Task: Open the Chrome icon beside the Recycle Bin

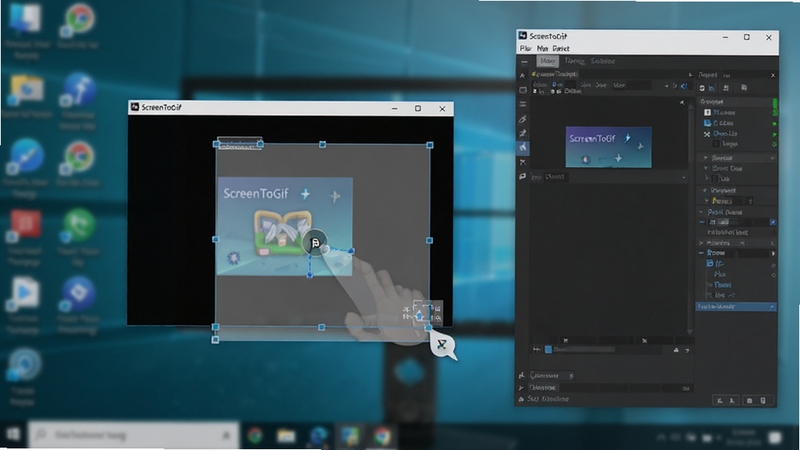Action: click(x=78, y=19)
